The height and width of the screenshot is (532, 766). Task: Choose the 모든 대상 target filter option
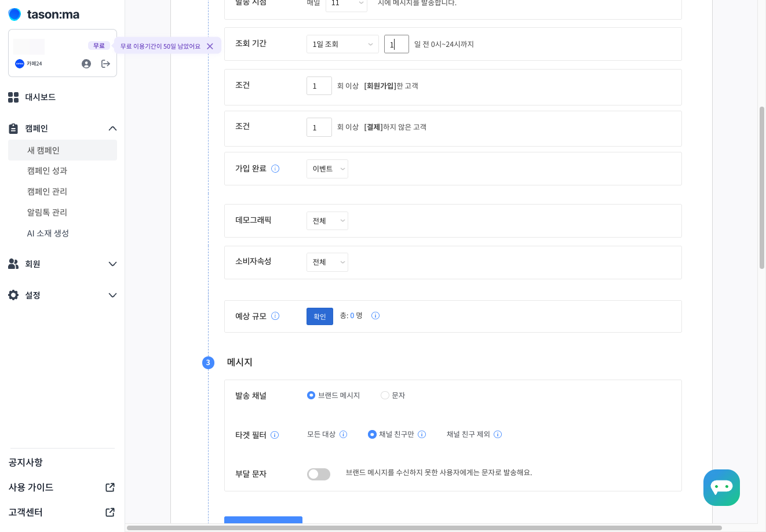pyautogui.click(x=321, y=435)
